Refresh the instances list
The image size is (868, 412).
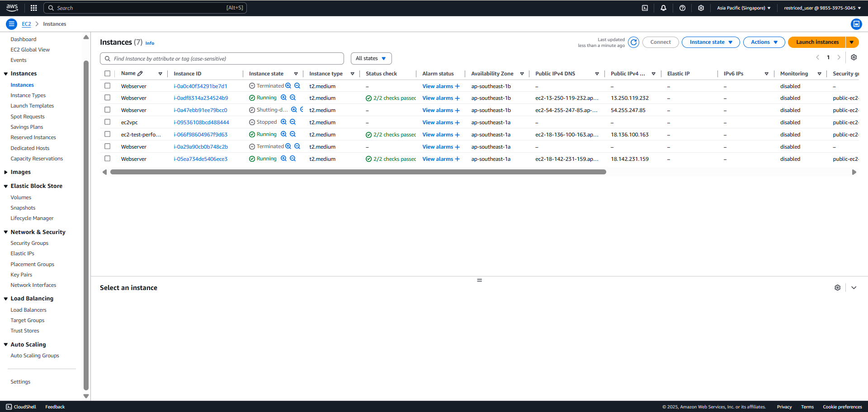[x=633, y=42]
